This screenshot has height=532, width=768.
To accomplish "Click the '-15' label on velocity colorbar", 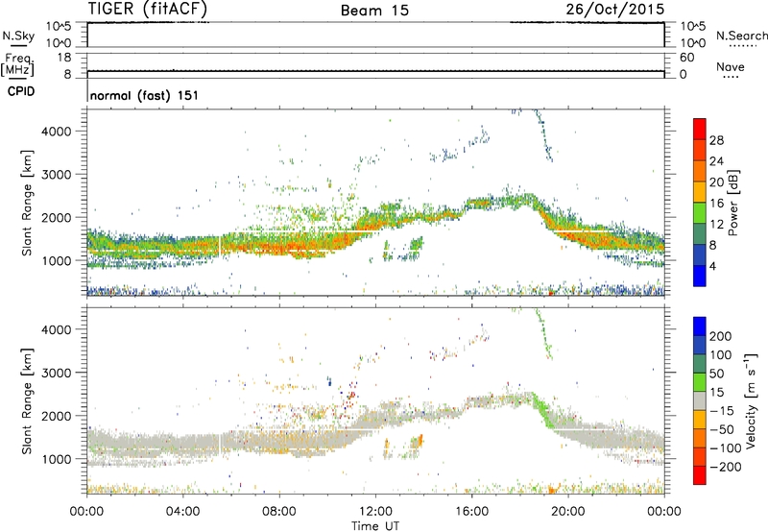I will pos(722,411).
